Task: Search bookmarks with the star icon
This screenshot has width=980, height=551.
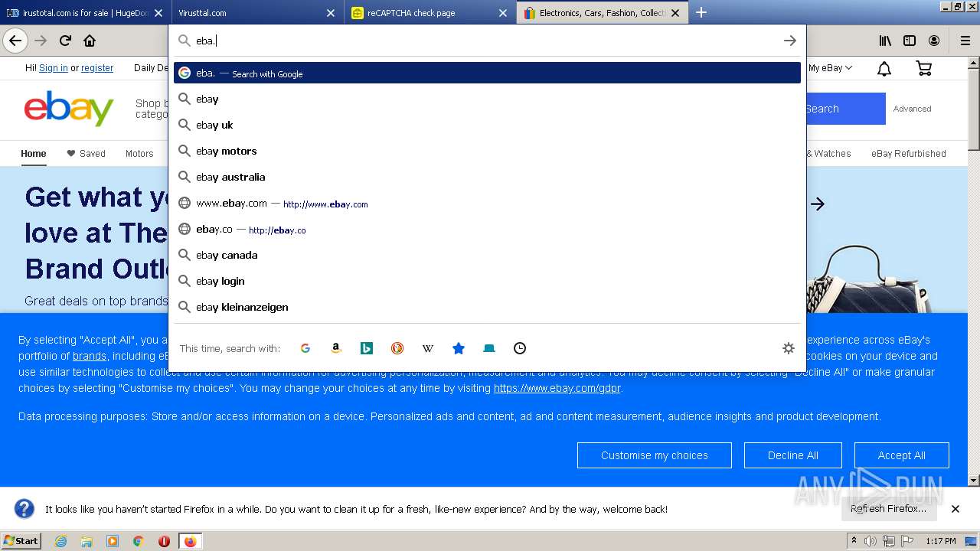Action: (459, 348)
